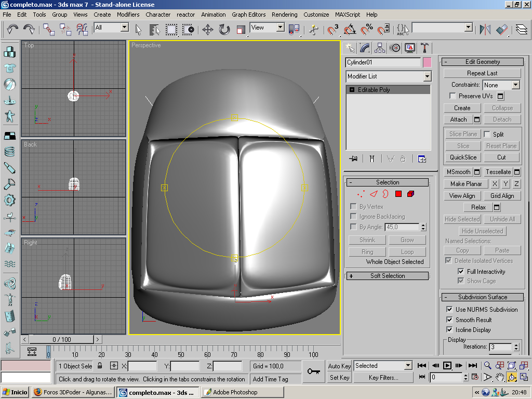Click the Undo arrow in main toolbar
532x399 pixels.
(x=12, y=29)
